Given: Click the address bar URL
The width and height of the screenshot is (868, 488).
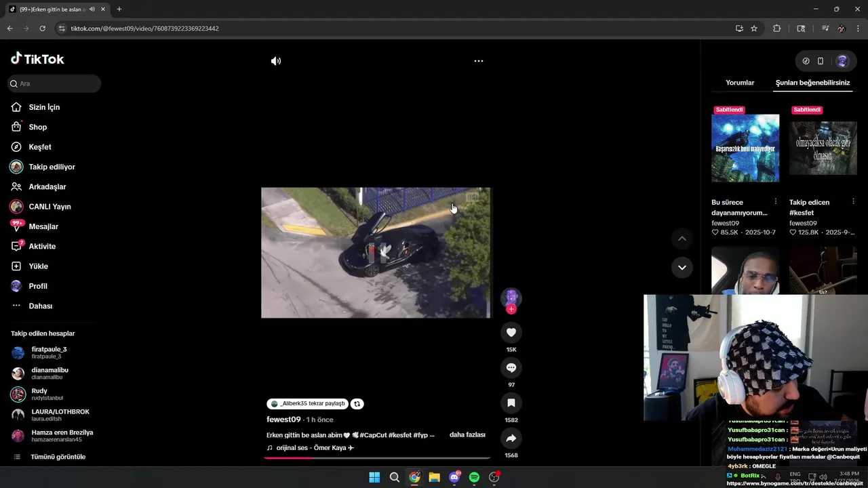Looking at the screenshot, I should click(144, 28).
